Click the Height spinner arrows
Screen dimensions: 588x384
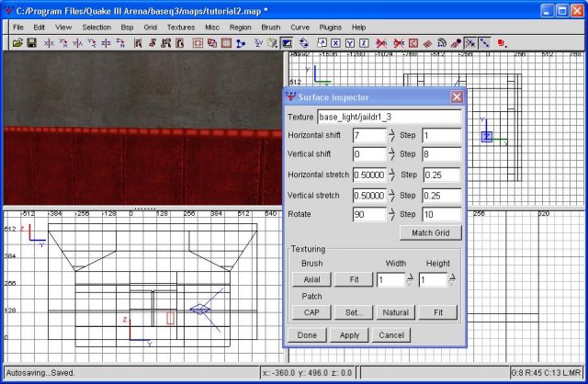coord(451,279)
